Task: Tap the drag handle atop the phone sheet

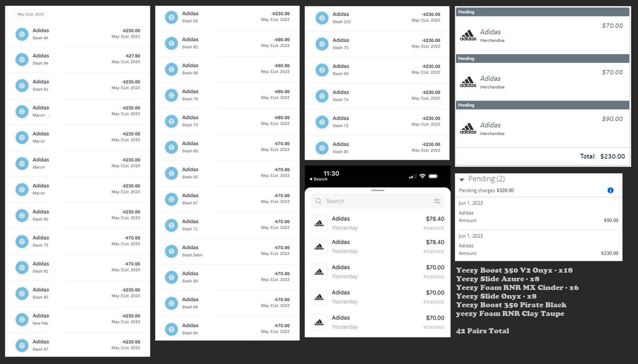Action: tap(377, 190)
